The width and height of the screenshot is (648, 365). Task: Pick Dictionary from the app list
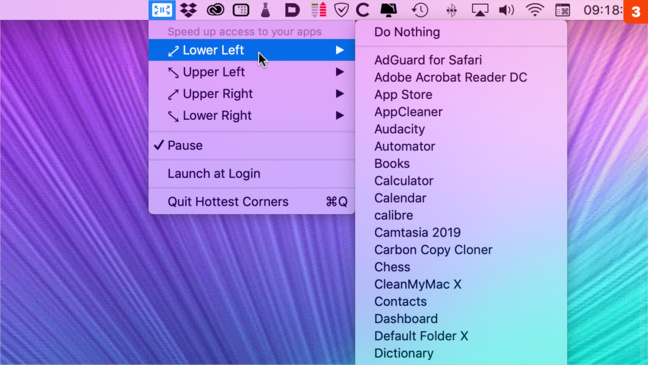[x=461, y=353]
